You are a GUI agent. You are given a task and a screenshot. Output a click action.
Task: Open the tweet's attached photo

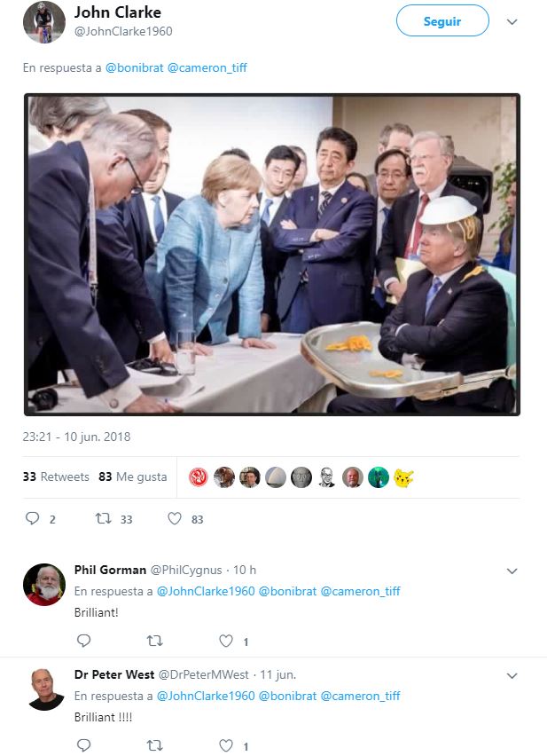coord(271,255)
